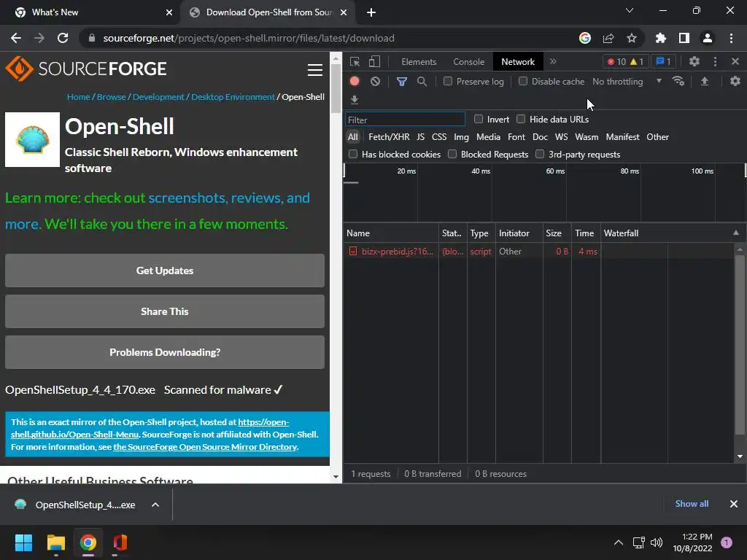This screenshot has height=560, width=747.
Task: Open Chrome profile avatar icon
Action: coord(708,38)
